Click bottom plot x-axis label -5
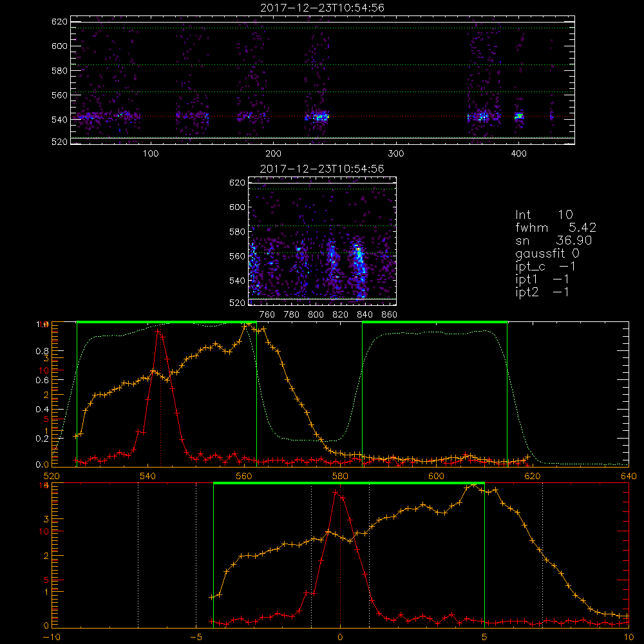The width and height of the screenshot is (644, 644). [196, 637]
